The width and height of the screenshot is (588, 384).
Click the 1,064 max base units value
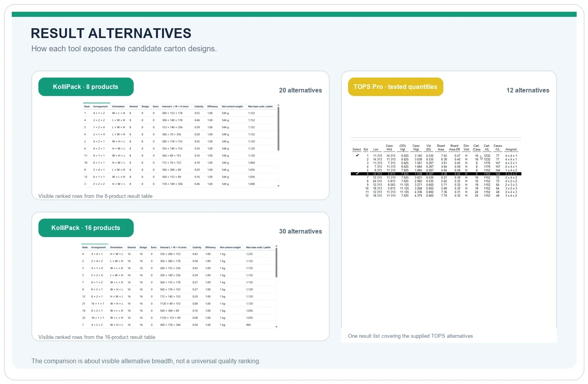251,163
